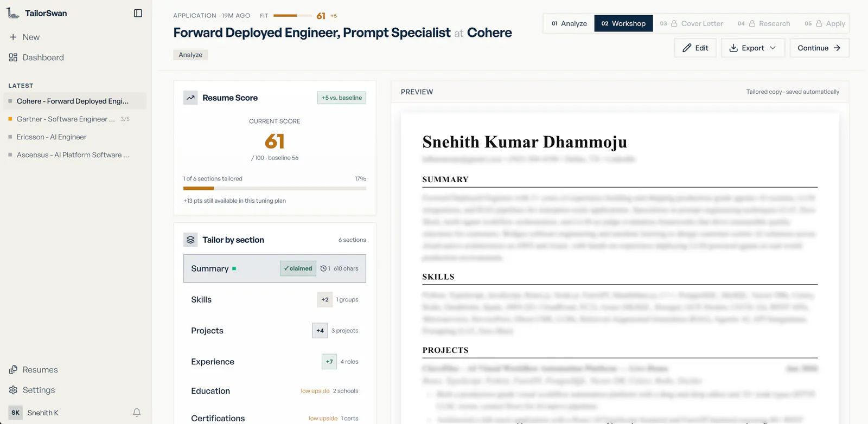Click the +7 badge on Experience row
The image size is (868, 424).
coord(329,362)
